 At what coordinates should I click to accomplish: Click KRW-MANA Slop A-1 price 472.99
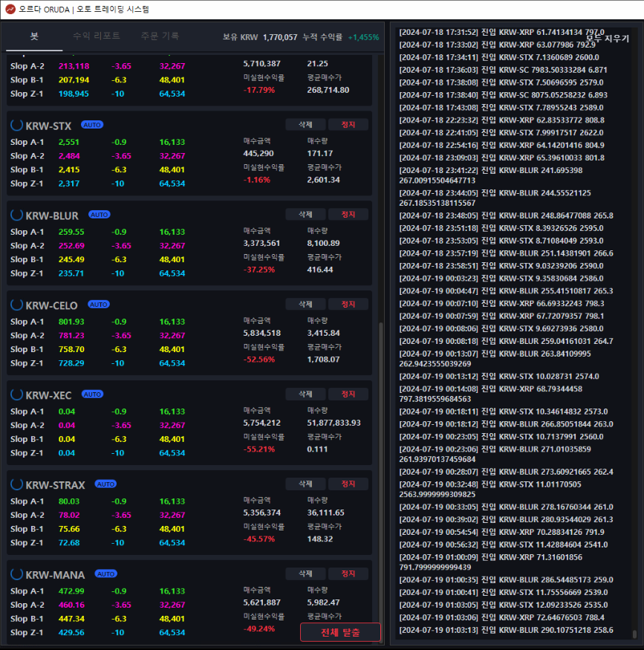[x=71, y=591]
